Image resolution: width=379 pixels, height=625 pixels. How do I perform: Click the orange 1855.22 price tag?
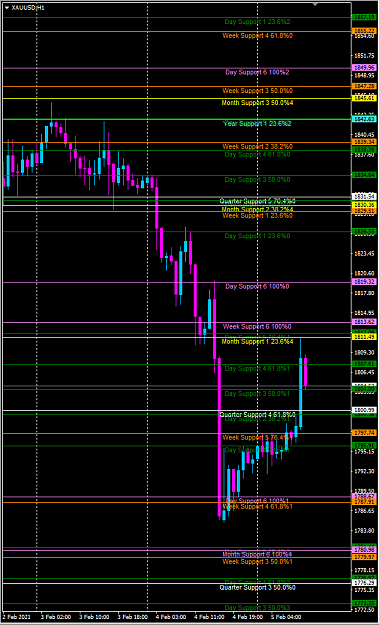tap(363, 31)
